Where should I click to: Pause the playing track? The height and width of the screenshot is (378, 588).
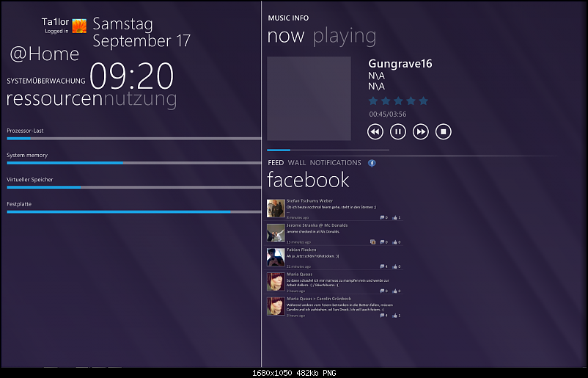398,132
